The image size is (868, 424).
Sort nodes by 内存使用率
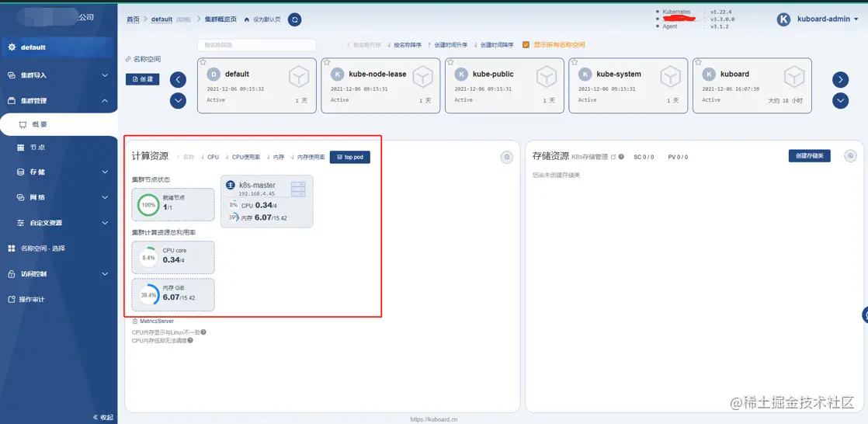click(x=307, y=157)
